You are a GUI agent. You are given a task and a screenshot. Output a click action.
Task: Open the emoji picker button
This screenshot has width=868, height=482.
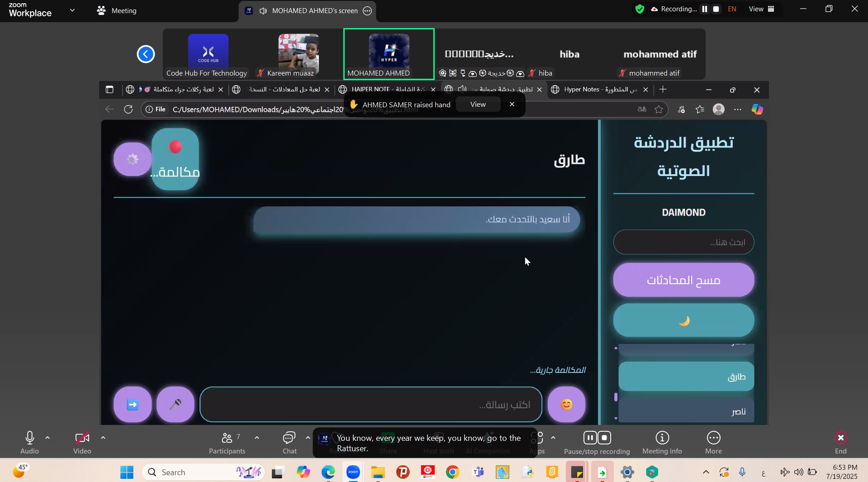[x=566, y=404]
